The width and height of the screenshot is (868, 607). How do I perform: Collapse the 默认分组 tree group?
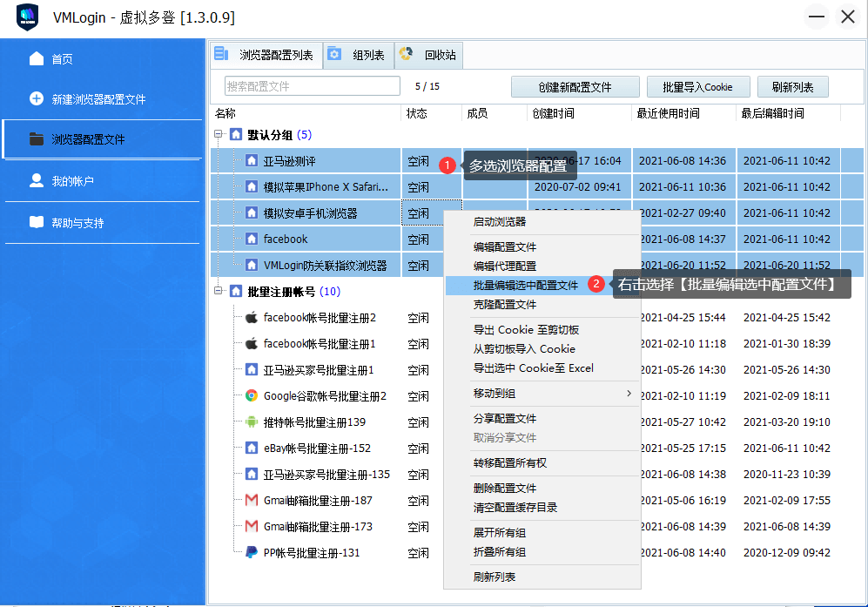tap(219, 134)
